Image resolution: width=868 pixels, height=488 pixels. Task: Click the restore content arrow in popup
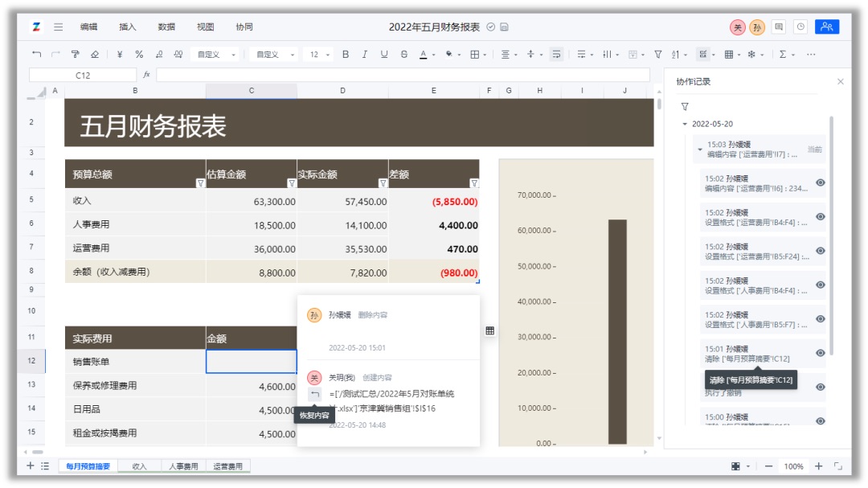314,394
